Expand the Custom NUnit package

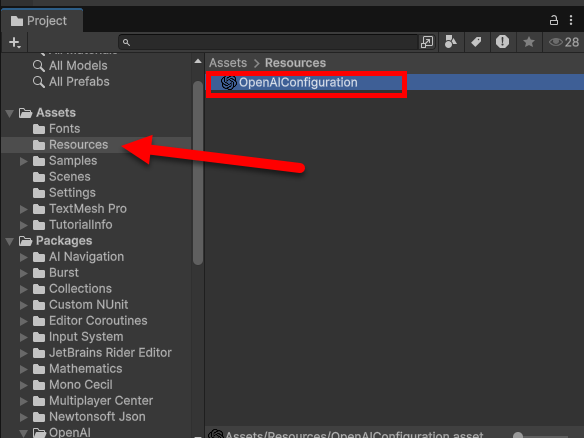[x=23, y=305]
